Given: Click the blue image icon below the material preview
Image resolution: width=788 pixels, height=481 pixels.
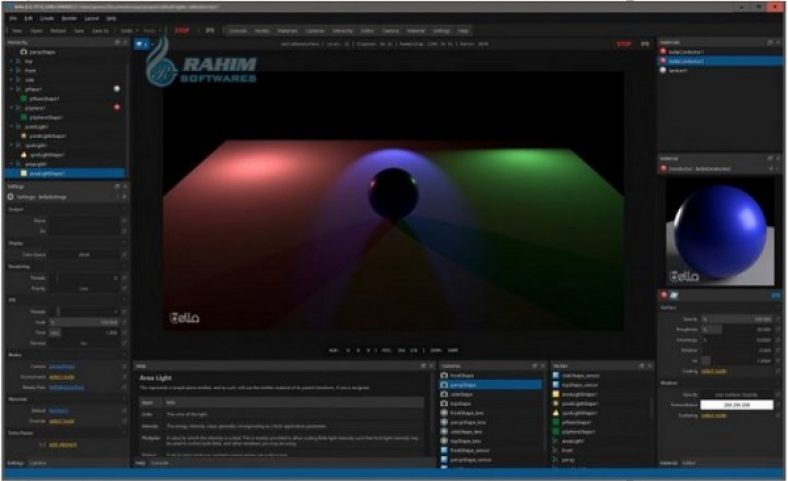Looking at the screenshot, I should click(674, 296).
